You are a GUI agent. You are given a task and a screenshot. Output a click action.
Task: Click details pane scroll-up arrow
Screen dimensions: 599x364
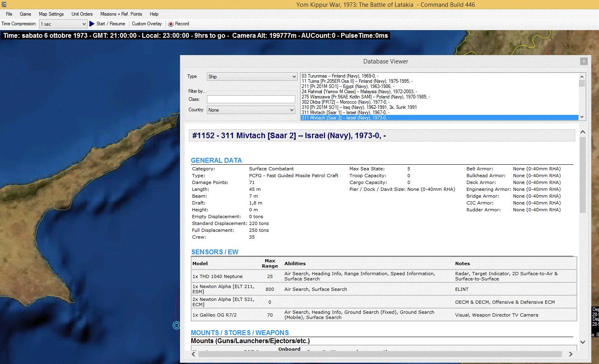pyautogui.click(x=583, y=132)
